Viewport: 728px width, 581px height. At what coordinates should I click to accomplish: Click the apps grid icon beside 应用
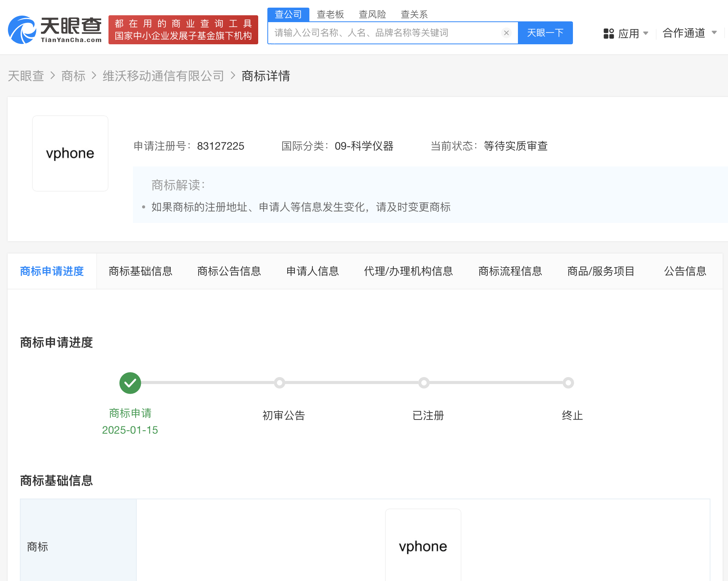tap(608, 33)
